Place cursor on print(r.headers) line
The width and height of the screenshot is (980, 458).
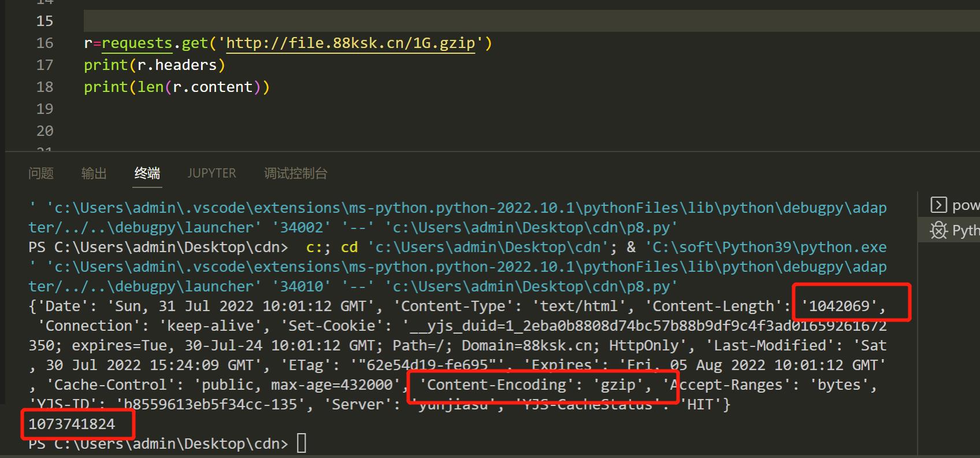click(154, 65)
